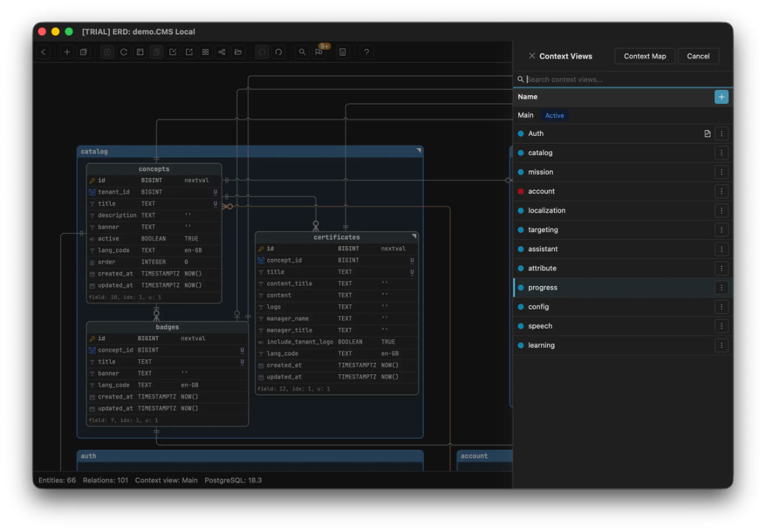Image resolution: width=766 pixels, height=532 pixels.
Task: Click the Cancel button
Action: click(x=698, y=56)
